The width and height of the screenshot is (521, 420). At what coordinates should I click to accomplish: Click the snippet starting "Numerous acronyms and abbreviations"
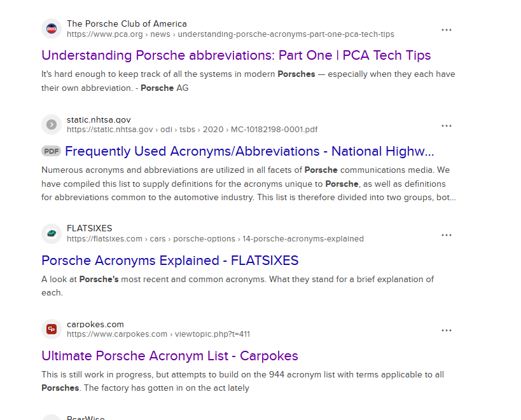click(249, 184)
